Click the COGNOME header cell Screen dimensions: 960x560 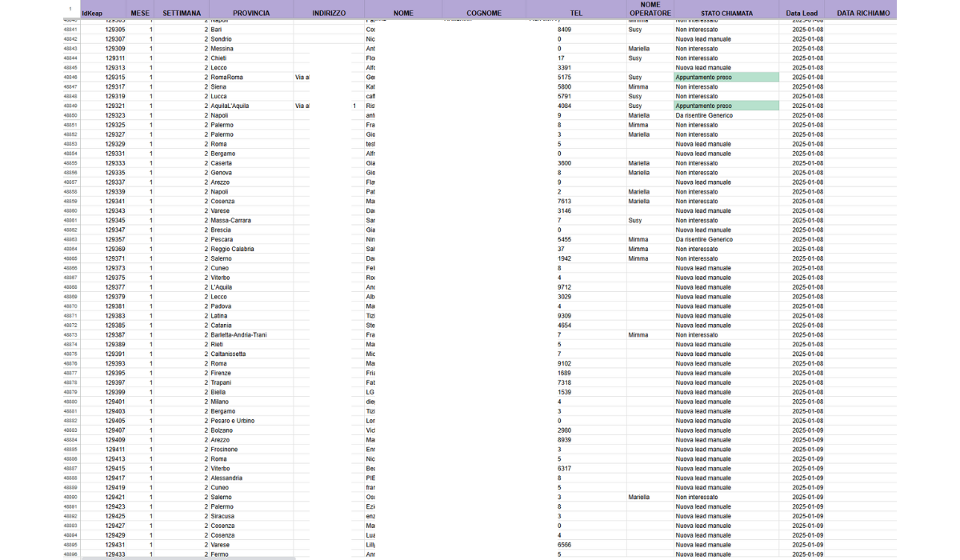point(484,13)
